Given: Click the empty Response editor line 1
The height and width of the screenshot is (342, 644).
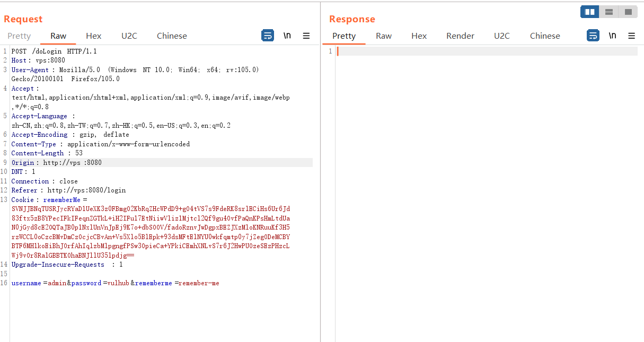Looking at the screenshot, I should click(487, 51).
